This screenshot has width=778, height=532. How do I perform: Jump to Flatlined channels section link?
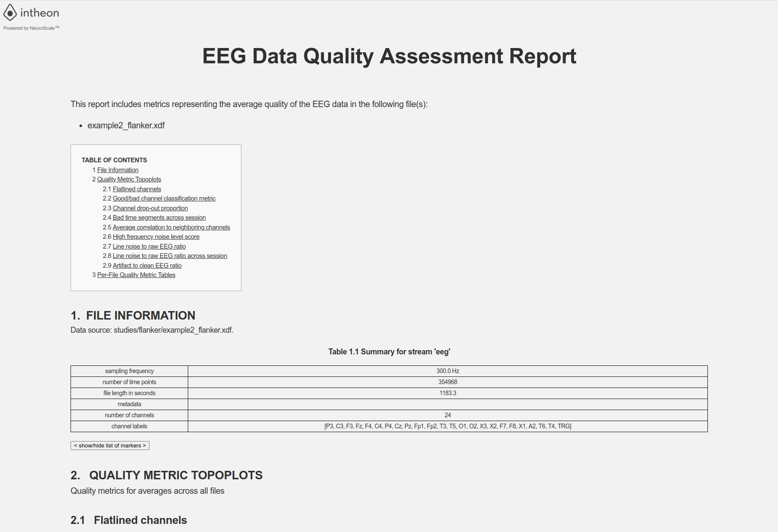tap(137, 189)
